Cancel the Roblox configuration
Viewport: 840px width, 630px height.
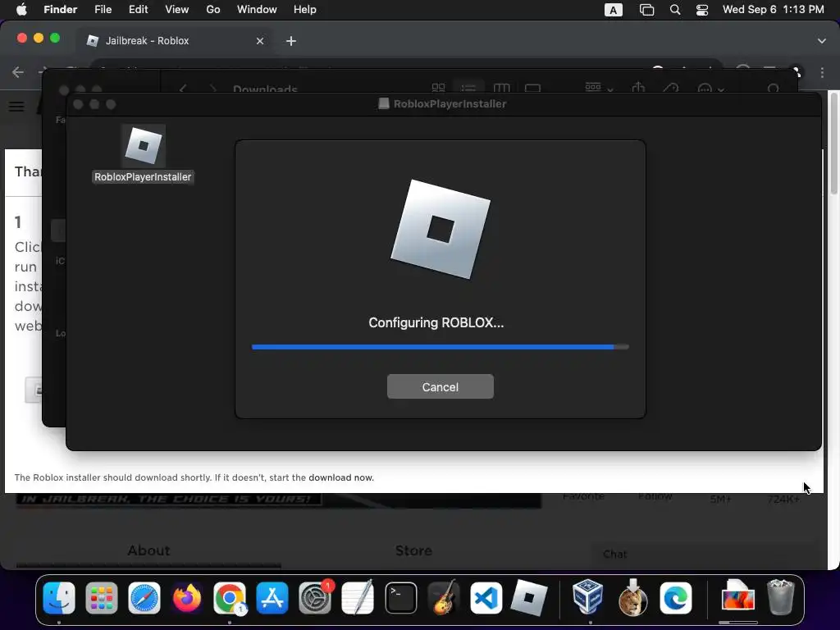click(x=440, y=387)
